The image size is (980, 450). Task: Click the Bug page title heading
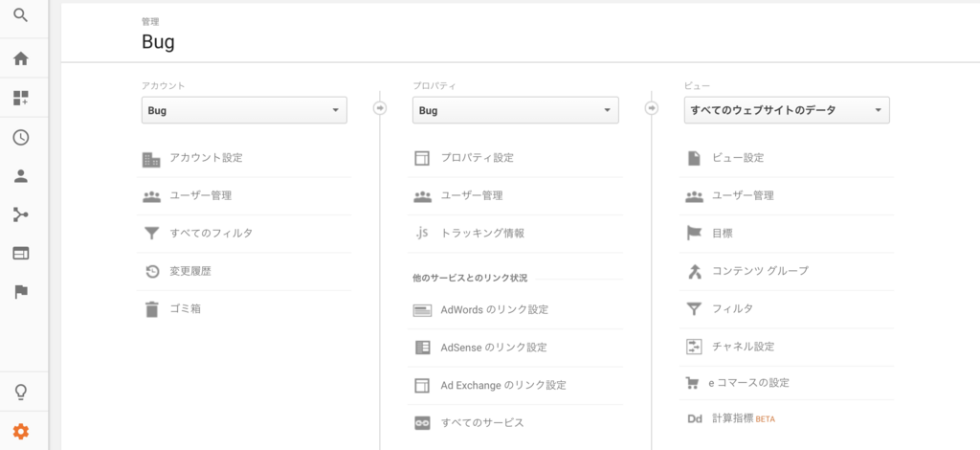tap(158, 42)
